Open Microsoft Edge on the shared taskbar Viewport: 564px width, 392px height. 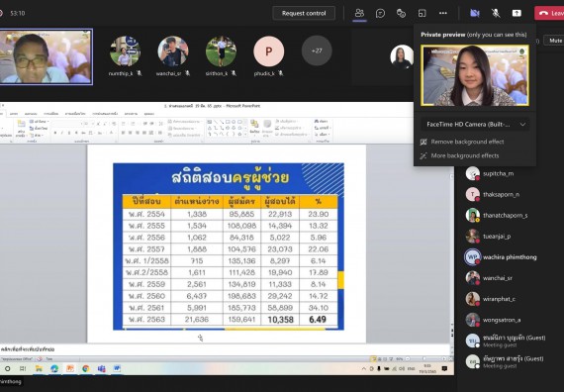pos(54,368)
